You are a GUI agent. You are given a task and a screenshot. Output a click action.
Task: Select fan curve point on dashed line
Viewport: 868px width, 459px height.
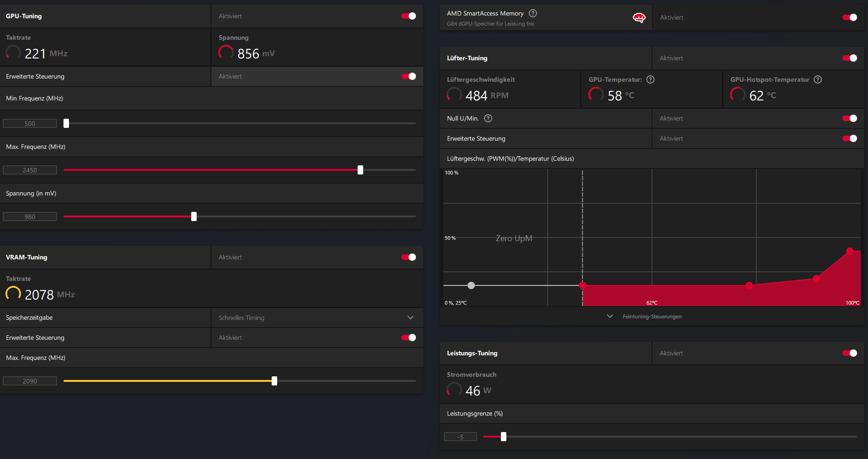point(583,285)
